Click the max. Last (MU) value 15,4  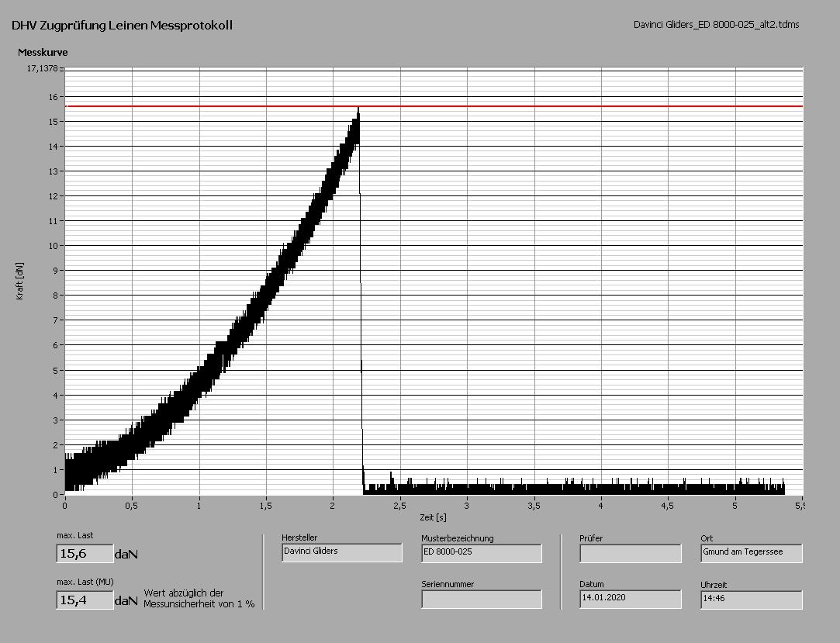pyautogui.click(x=85, y=600)
